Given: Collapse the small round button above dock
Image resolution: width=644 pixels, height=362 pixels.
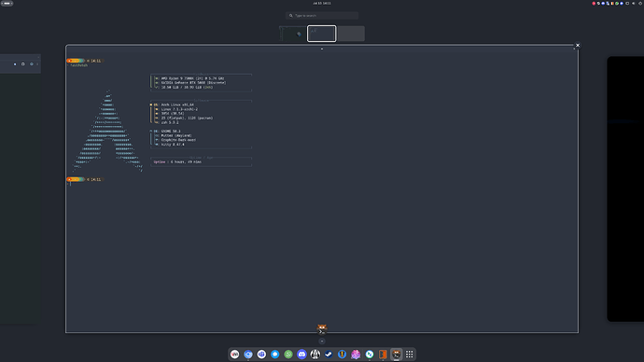Looking at the screenshot, I should (322, 341).
